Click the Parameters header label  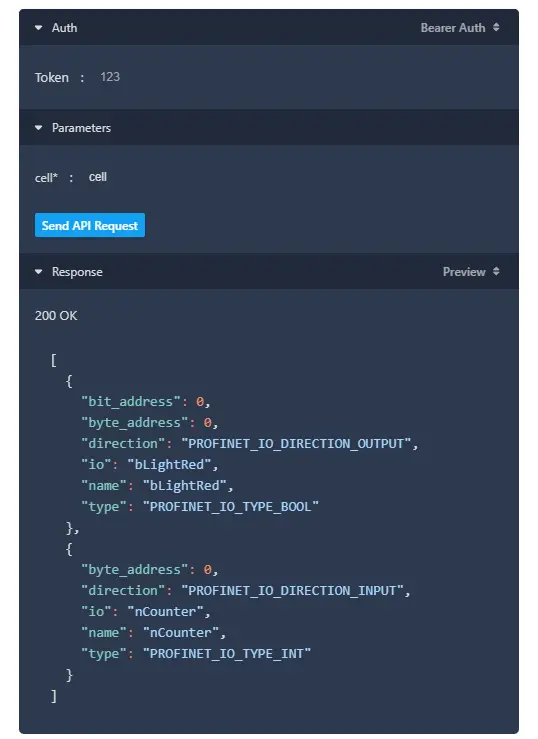pyautogui.click(x=82, y=128)
